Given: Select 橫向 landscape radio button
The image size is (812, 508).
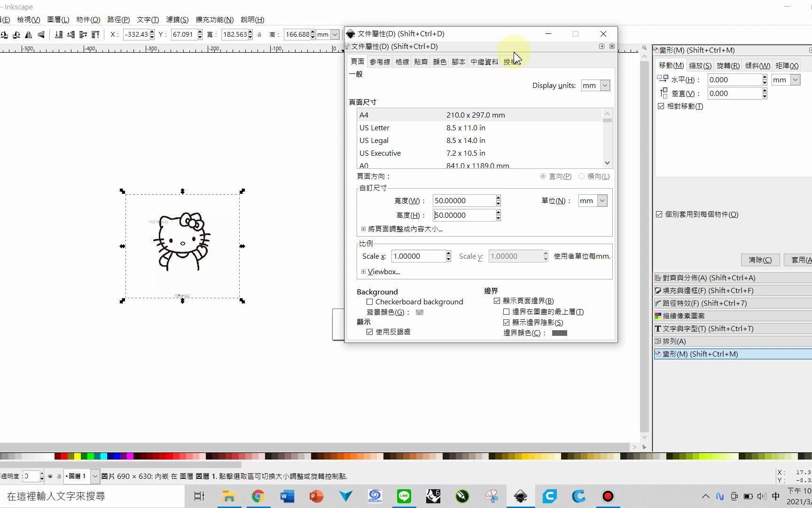Looking at the screenshot, I should click(x=582, y=176).
